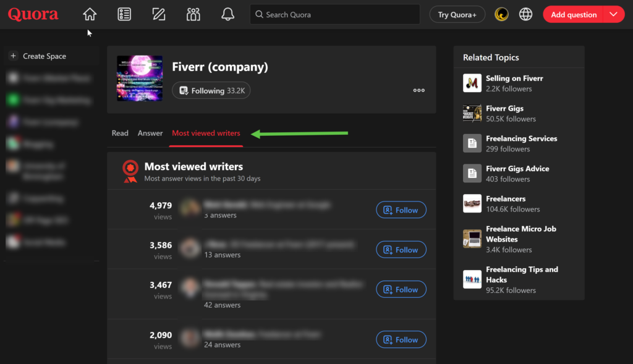This screenshot has height=364, width=633.
Task: Click the Quora logo
Action: [33, 15]
